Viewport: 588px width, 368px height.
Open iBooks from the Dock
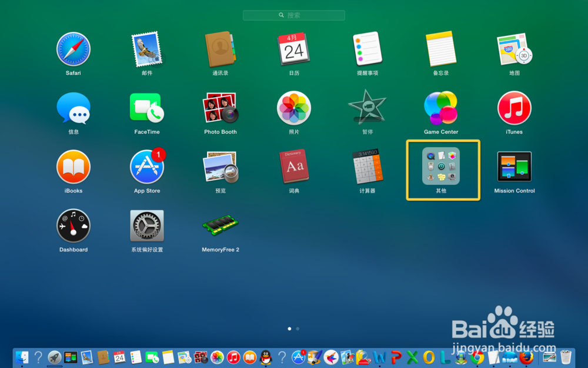tap(250, 357)
